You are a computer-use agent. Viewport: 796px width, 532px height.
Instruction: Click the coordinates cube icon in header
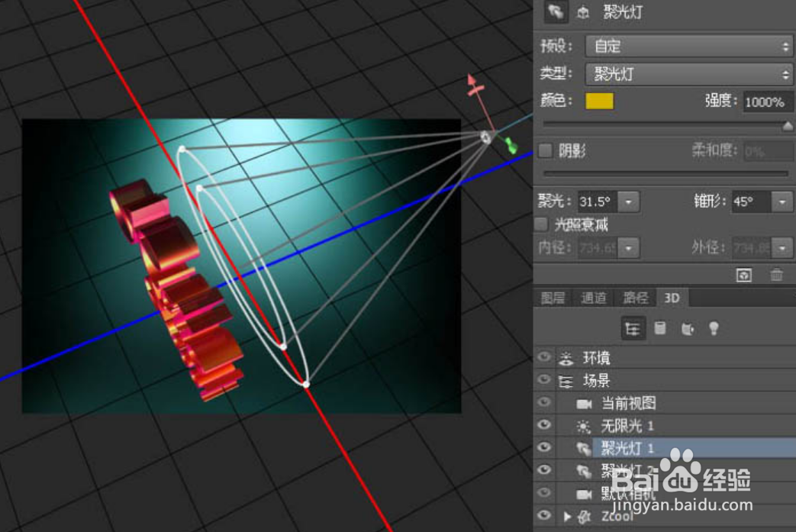point(583,12)
